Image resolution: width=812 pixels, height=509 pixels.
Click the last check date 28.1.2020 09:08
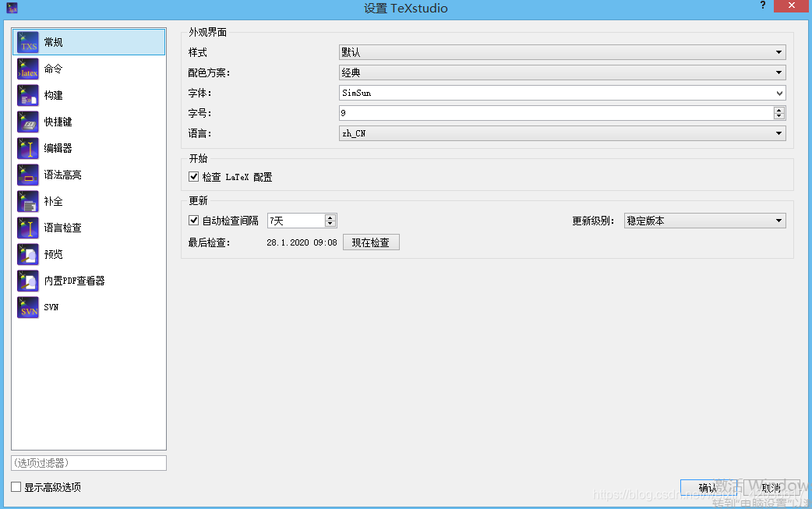(302, 242)
